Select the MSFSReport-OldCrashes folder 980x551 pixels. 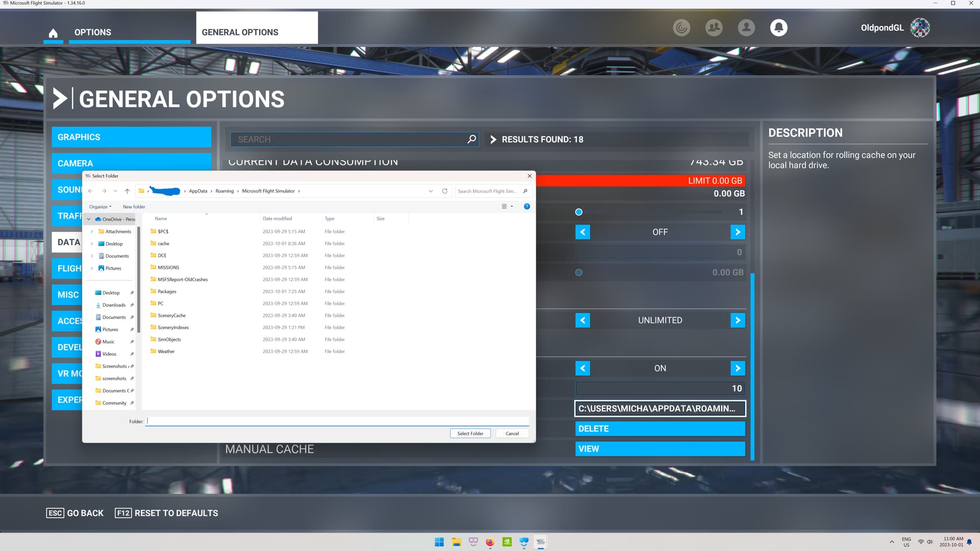183,280
